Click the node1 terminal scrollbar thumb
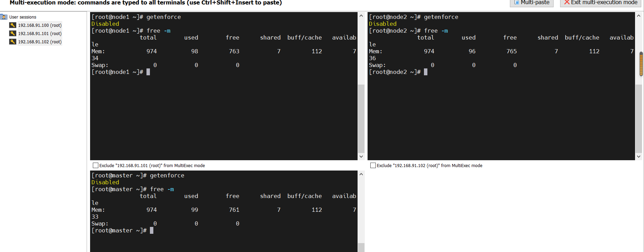Image resolution: width=644 pixels, height=252 pixels. (361, 118)
